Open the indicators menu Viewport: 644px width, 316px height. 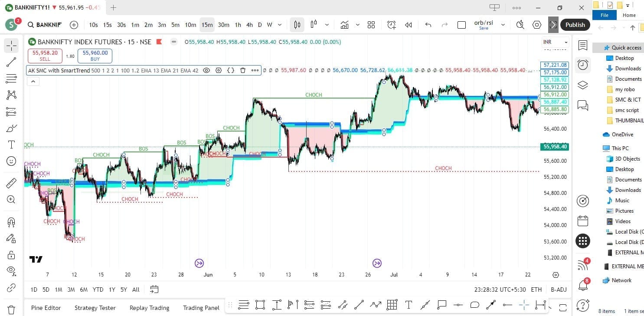(345, 25)
